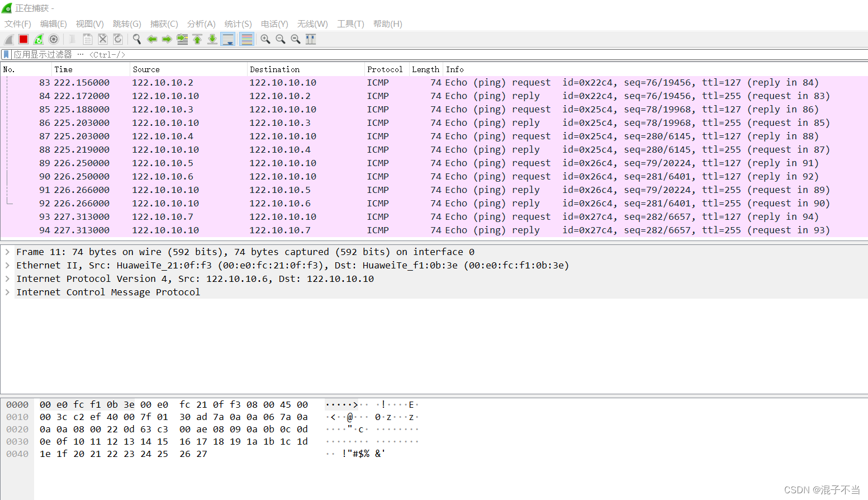Zoom out the main window text
Image resolution: width=868 pixels, height=500 pixels.
coord(281,39)
